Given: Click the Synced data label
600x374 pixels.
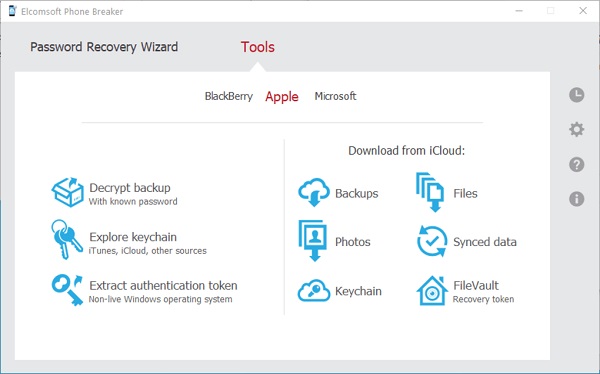Looking at the screenshot, I should tap(485, 242).
